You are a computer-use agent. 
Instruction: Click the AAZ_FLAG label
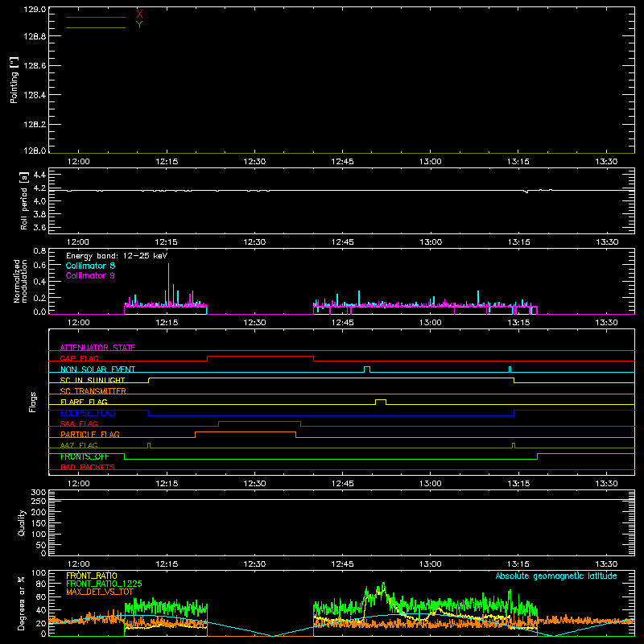point(79,445)
